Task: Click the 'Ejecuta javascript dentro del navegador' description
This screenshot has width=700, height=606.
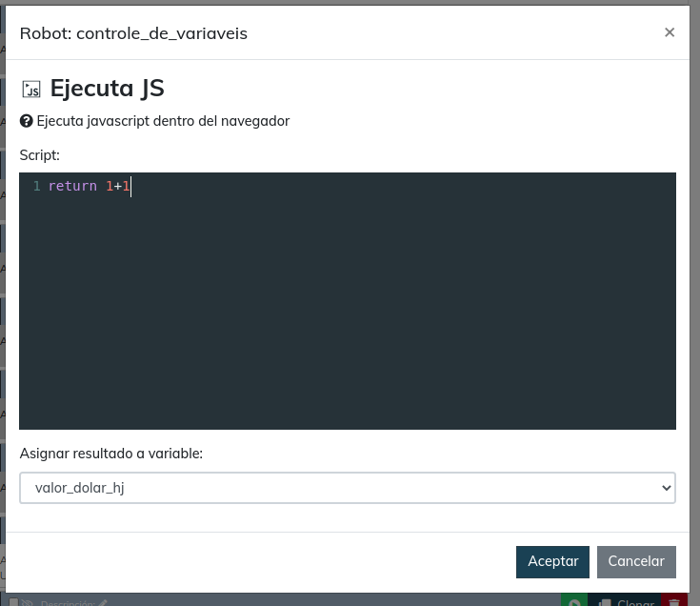Action: 163,121
